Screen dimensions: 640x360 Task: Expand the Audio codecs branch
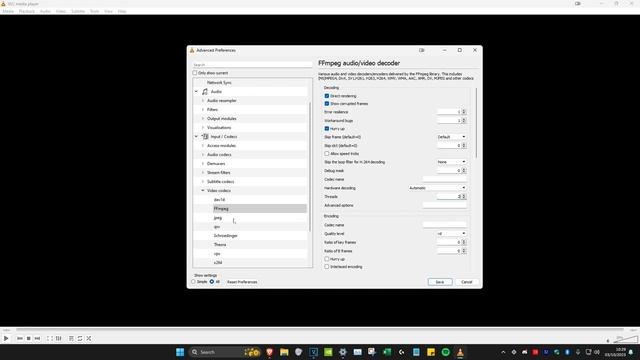click(203, 154)
